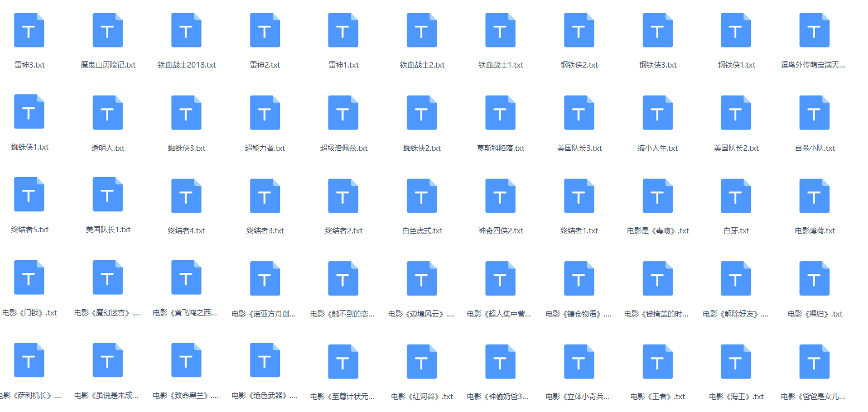
Task: Click the 电影薄荷.txt file name label
Action: click(x=814, y=231)
